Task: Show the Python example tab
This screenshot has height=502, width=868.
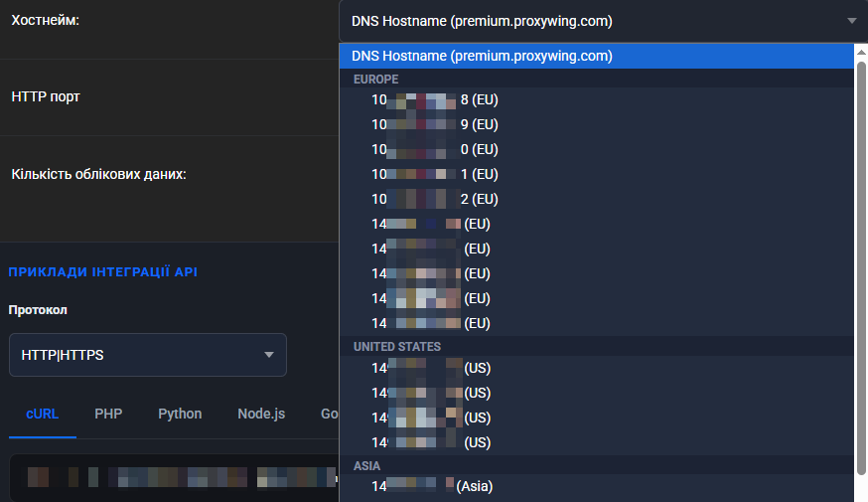Action: [x=180, y=414]
